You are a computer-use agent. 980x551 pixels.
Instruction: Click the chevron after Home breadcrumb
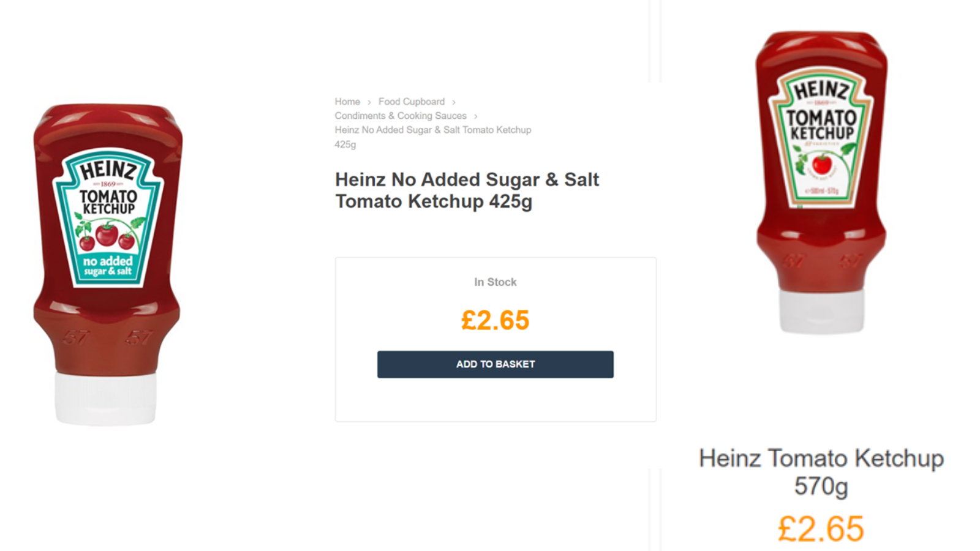click(x=369, y=102)
